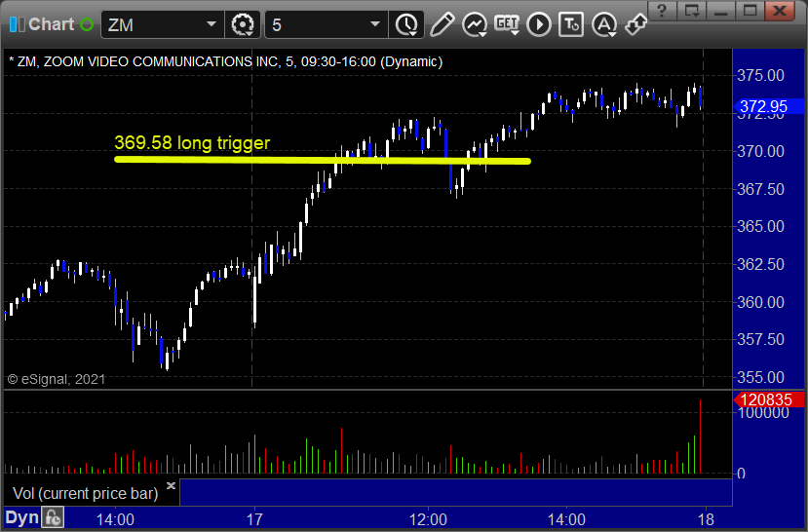Click the bar replay play button
The width and height of the screenshot is (808, 532).
[539, 24]
